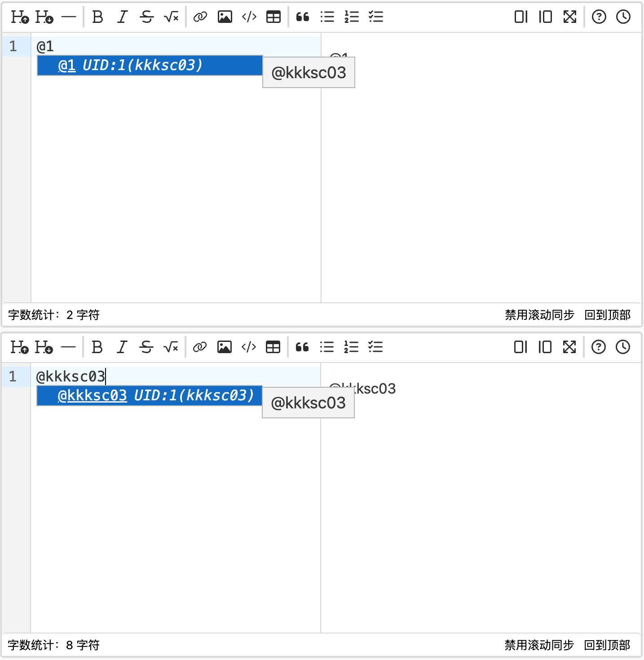
Task: Click line number 1 in bottom editor
Action: click(13, 377)
